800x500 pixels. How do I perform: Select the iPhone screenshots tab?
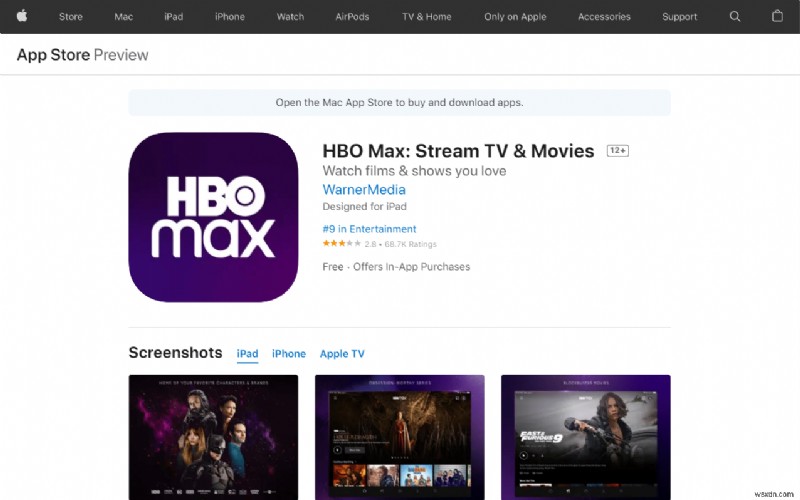(x=289, y=354)
